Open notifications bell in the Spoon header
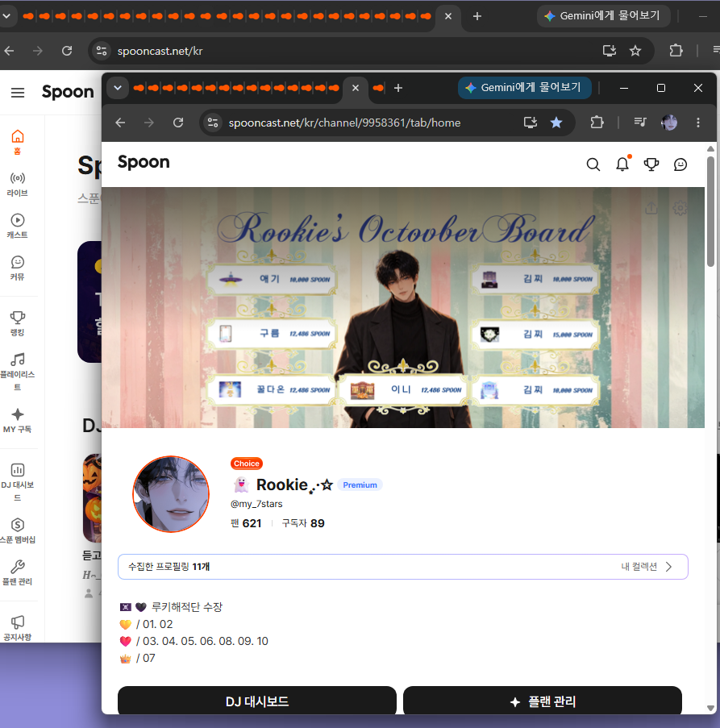Viewport: 720px width, 728px height. click(x=622, y=164)
